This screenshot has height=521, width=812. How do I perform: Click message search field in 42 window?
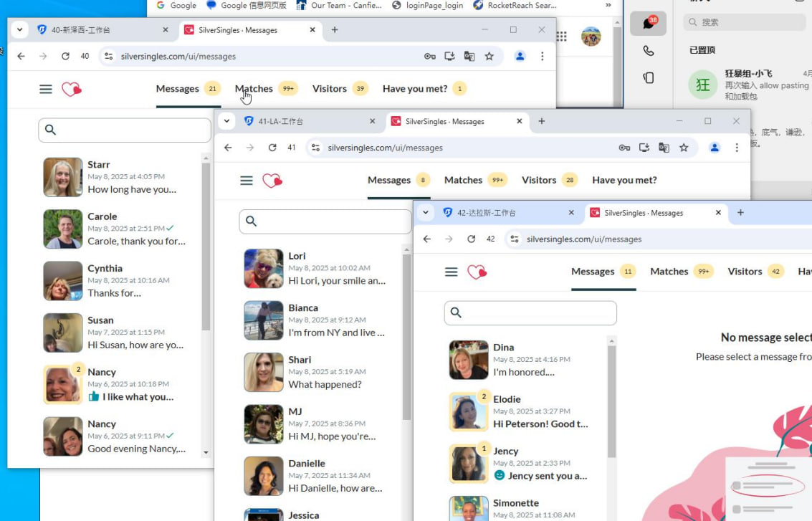pos(538,313)
